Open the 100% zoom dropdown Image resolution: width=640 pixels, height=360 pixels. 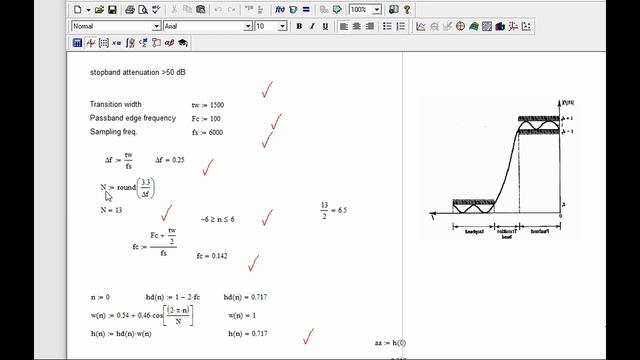(377, 9)
